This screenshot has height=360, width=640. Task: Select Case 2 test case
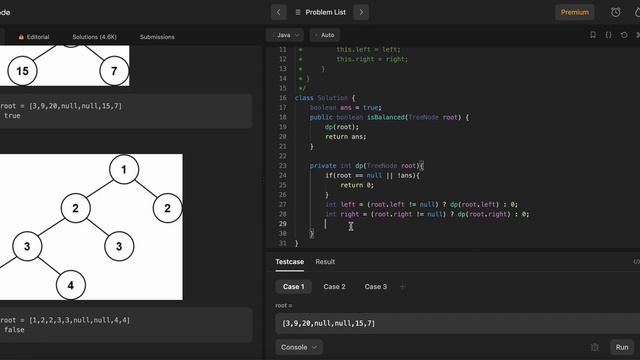[x=334, y=287]
